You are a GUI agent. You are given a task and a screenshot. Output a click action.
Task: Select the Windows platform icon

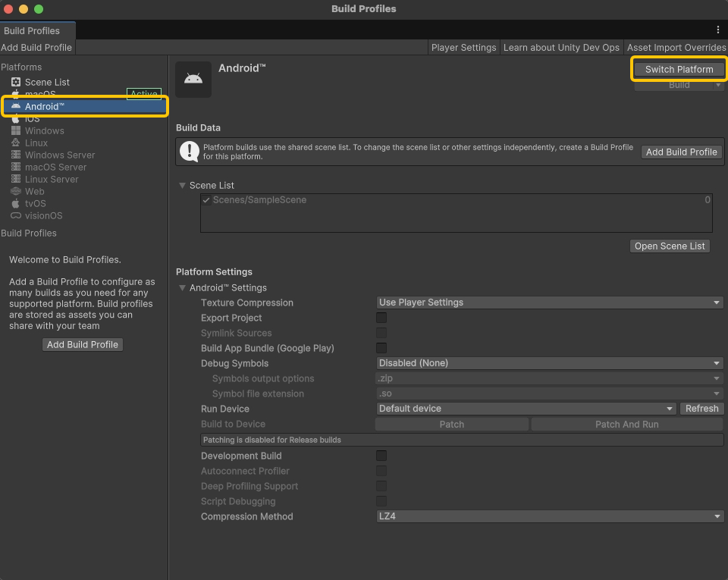click(x=16, y=130)
